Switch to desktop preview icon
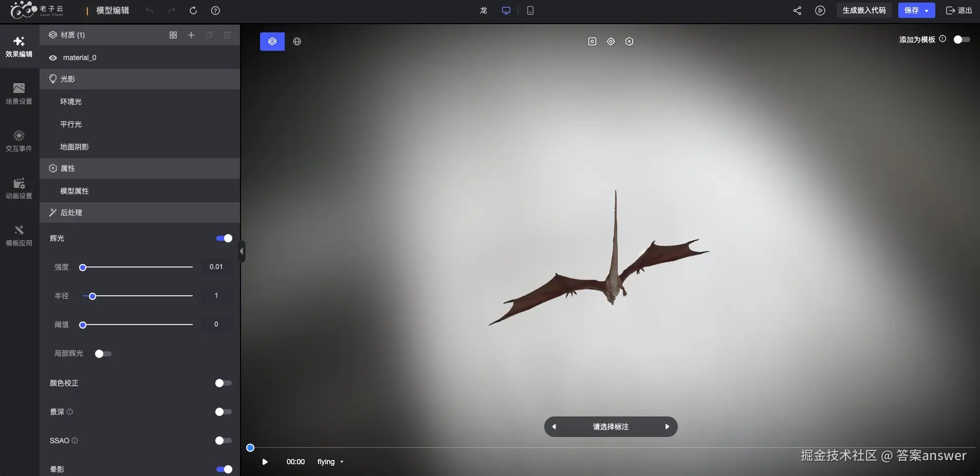This screenshot has height=476, width=980. click(506, 10)
